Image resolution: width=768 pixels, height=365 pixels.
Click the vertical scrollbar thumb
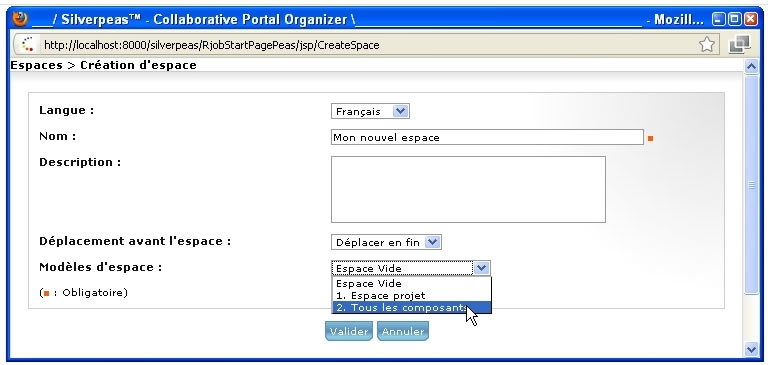(x=751, y=185)
